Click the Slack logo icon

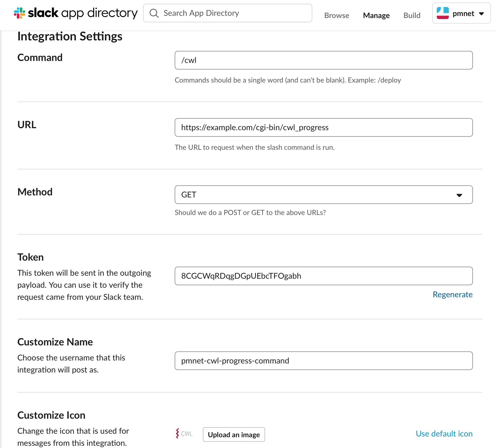(x=20, y=13)
